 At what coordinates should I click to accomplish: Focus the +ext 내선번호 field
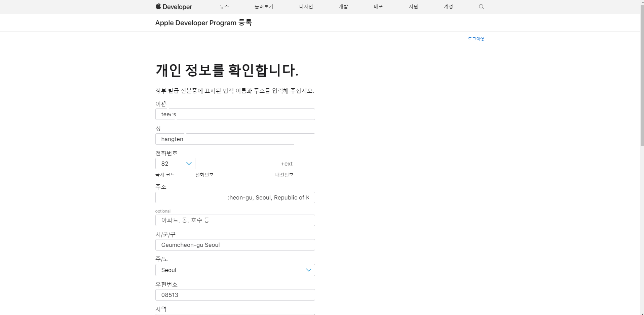point(285,164)
